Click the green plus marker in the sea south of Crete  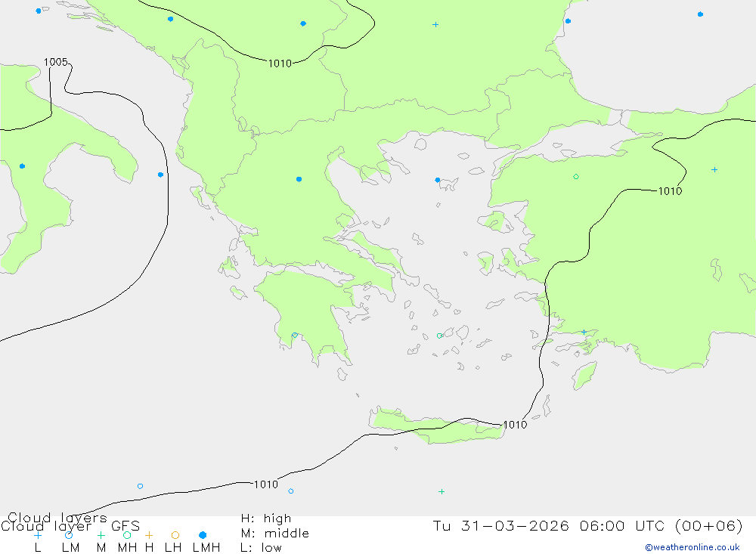click(x=442, y=492)
